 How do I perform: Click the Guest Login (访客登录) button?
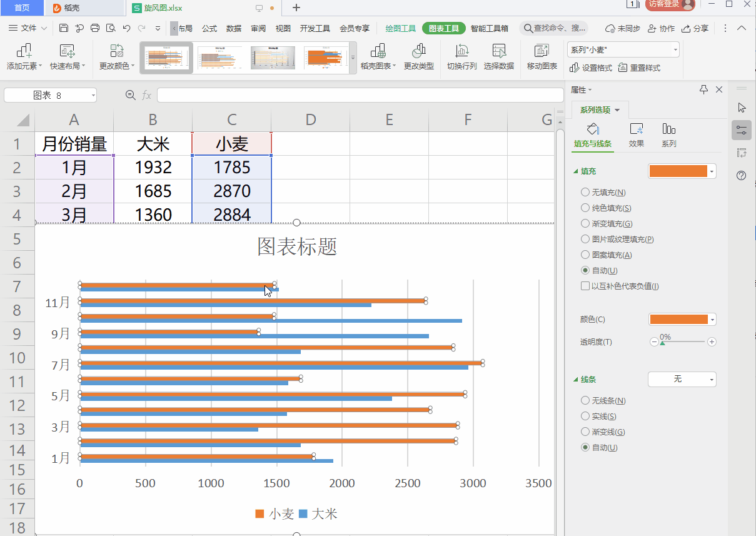coord(670,4)
